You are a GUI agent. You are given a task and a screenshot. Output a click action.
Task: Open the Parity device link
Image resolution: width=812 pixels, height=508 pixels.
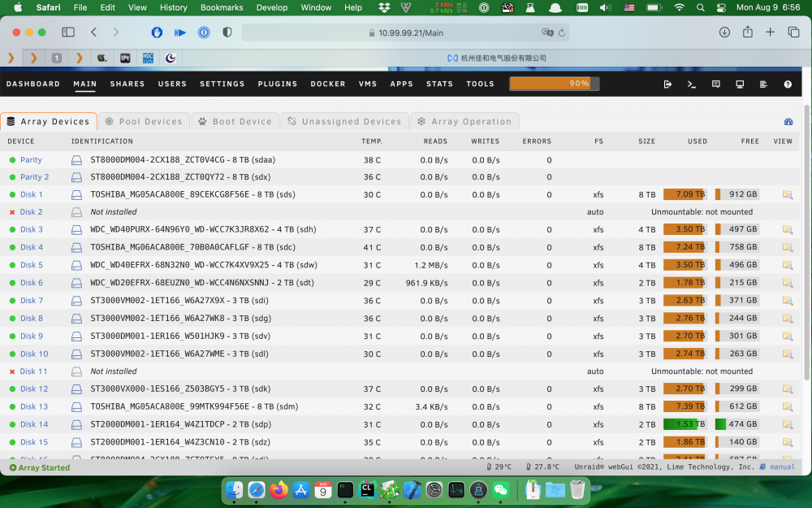click(31, 160)
